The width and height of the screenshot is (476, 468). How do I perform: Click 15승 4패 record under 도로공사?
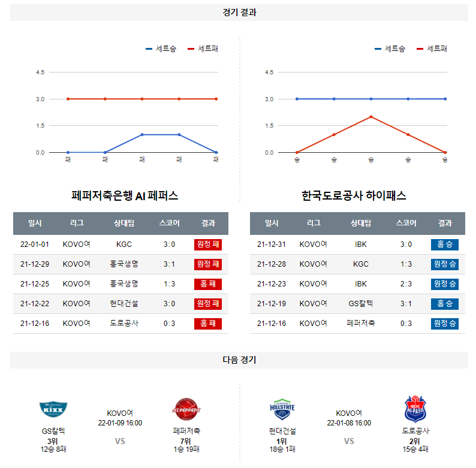[x=415, y=449]
